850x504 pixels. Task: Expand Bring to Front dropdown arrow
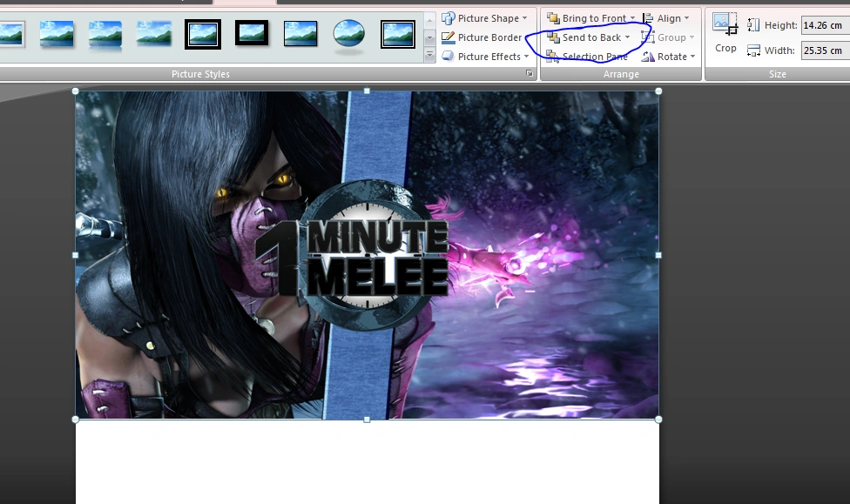pyautogui.click(x=632, y=18)
